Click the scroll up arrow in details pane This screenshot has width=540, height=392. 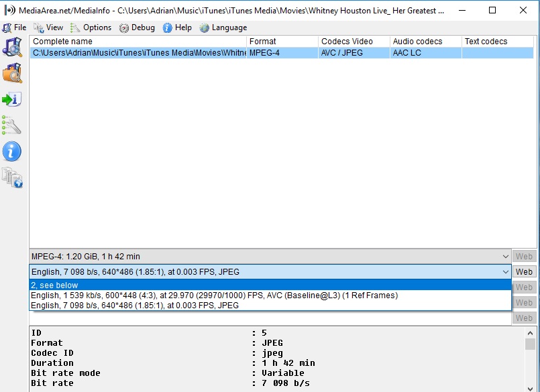(530, 333)
